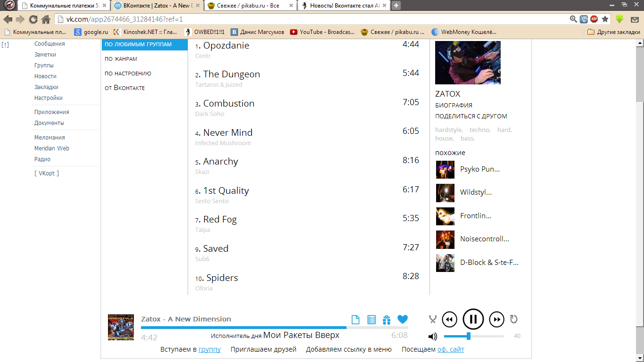Skip to the next track
This screenshot has height=362, width=644.
point(497,319)
